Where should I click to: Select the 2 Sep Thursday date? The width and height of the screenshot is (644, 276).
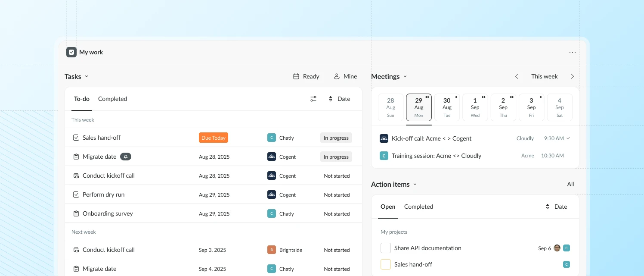[503, 107]
